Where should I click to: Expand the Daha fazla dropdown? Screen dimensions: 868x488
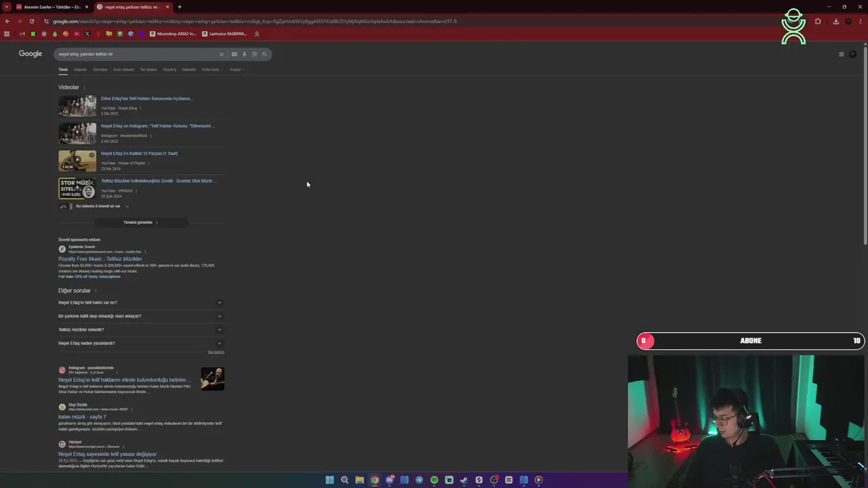click(x=212, y=69)
